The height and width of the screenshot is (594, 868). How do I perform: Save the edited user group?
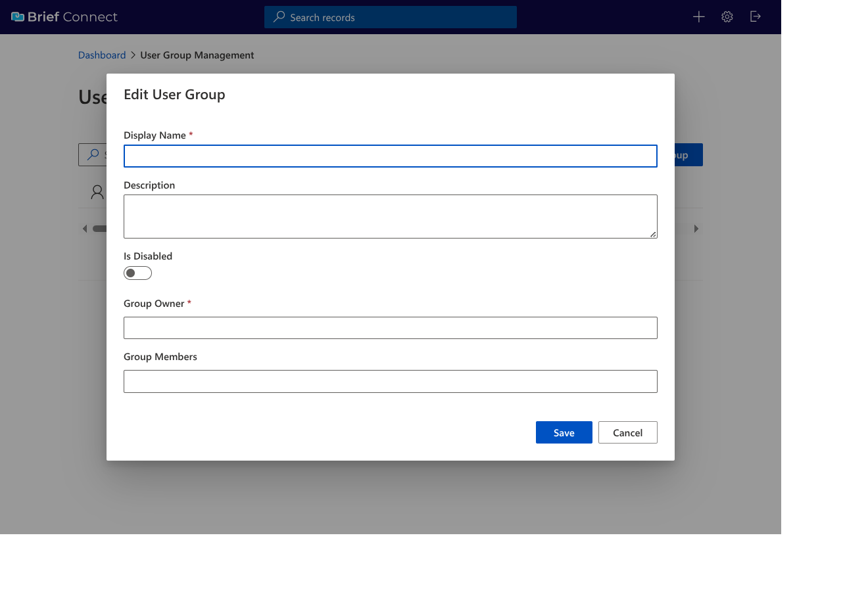tap(564, 432)
